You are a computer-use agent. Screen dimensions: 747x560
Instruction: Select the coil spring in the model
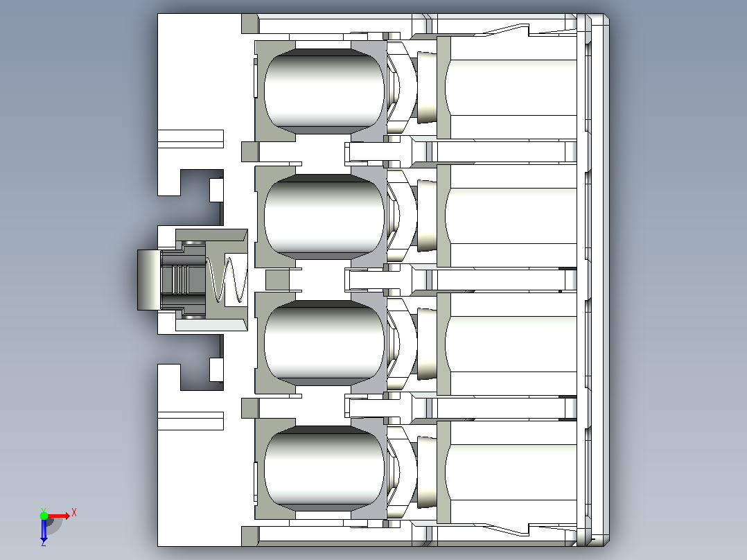[227, 280]
